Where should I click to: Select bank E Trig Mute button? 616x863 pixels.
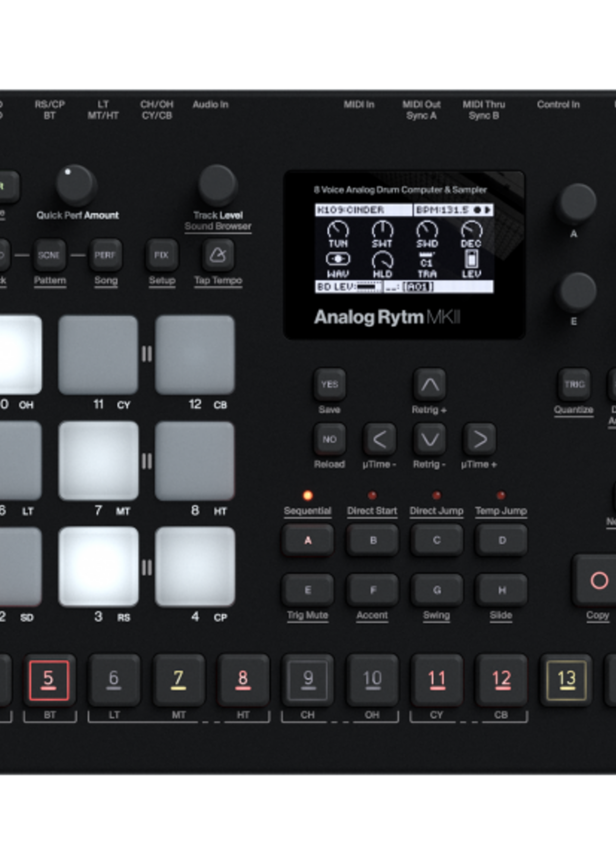click(308, 590)
